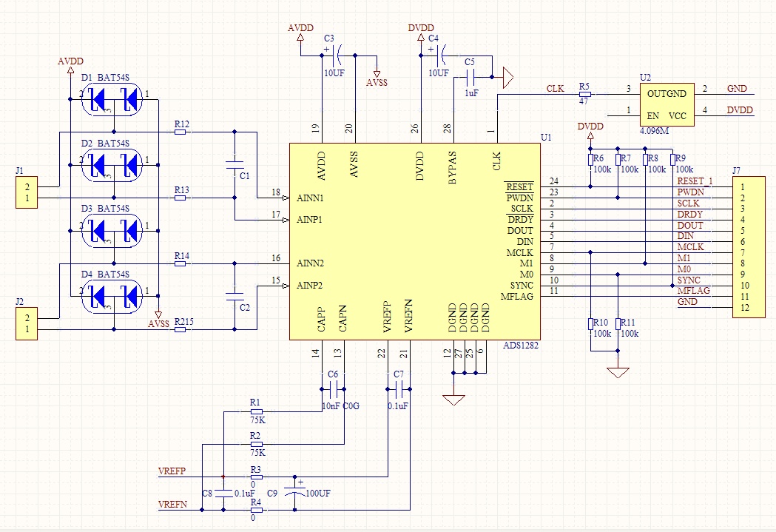Click the R14 resistor symbol
This screenshot has height=532, width=776.
180,263
